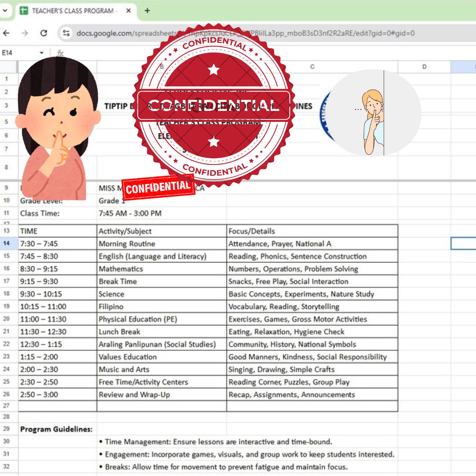Image resolution: width=476 pixels, height=476 pixels.
Task: Close the TEACHER'S CLASS PROGRAM tab
Action: tap(129, 11)
